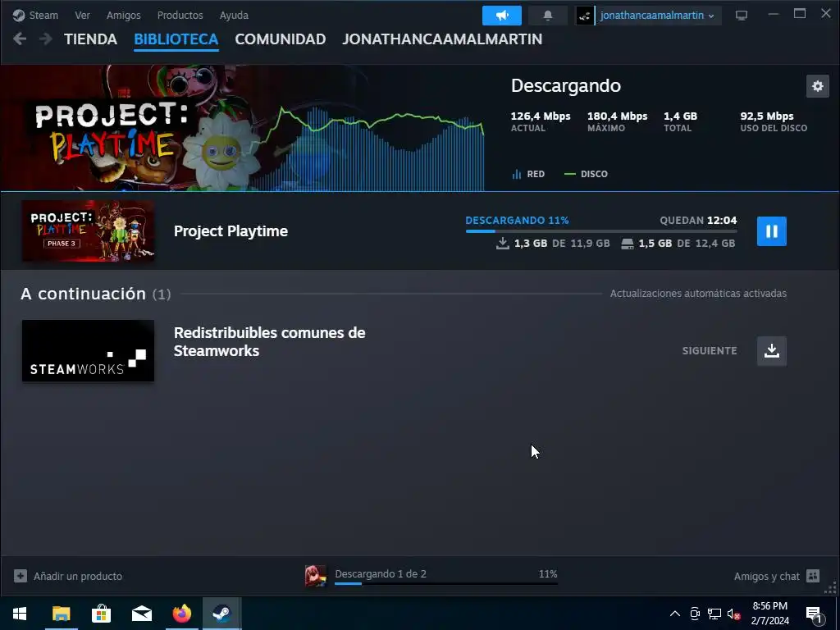Click the 180,4 Mbps MÁXIMO value
The image size is (840, 630).
pyautogui.click(x=617, y=116)
